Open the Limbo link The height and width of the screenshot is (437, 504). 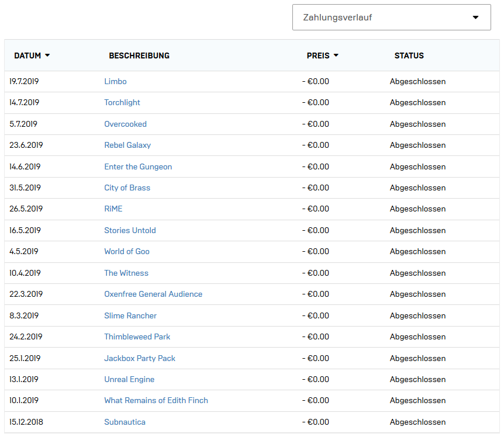click(x=115, y=82)
